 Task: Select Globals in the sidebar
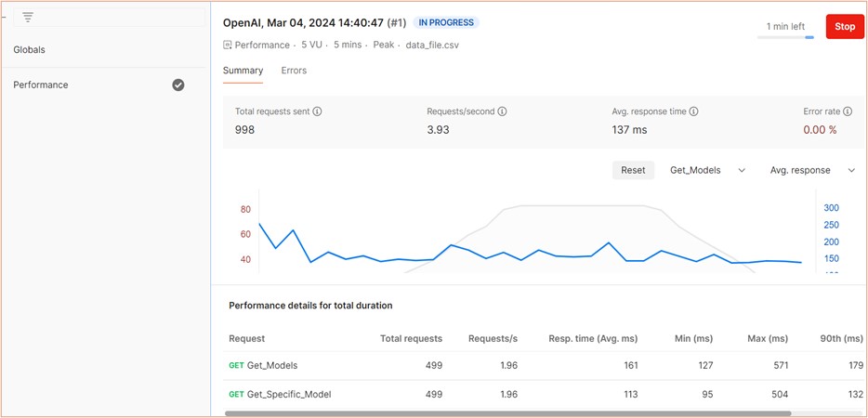tap(30, 50)
